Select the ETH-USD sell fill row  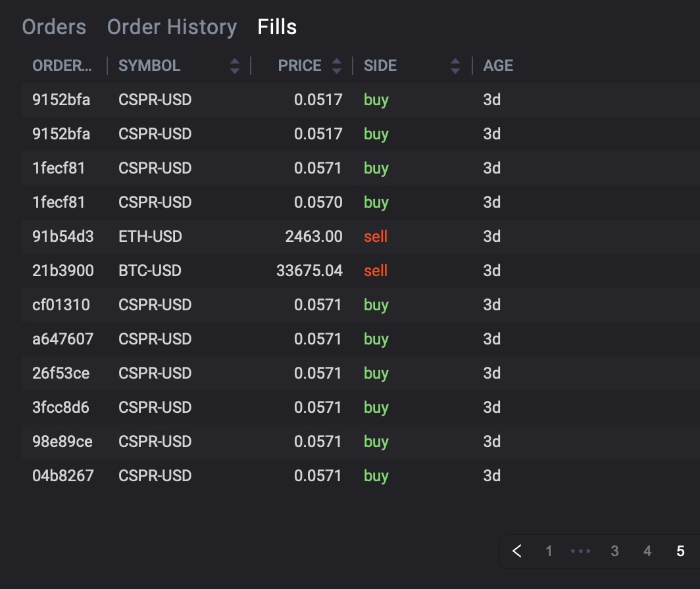click(263, 237)
